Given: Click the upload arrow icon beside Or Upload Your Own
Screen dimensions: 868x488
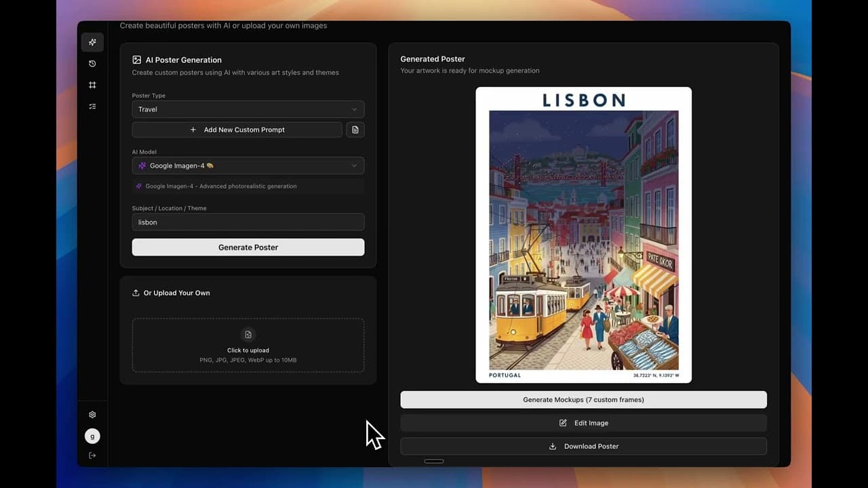Looking at the screenshot, I should [x=136, y=293].
